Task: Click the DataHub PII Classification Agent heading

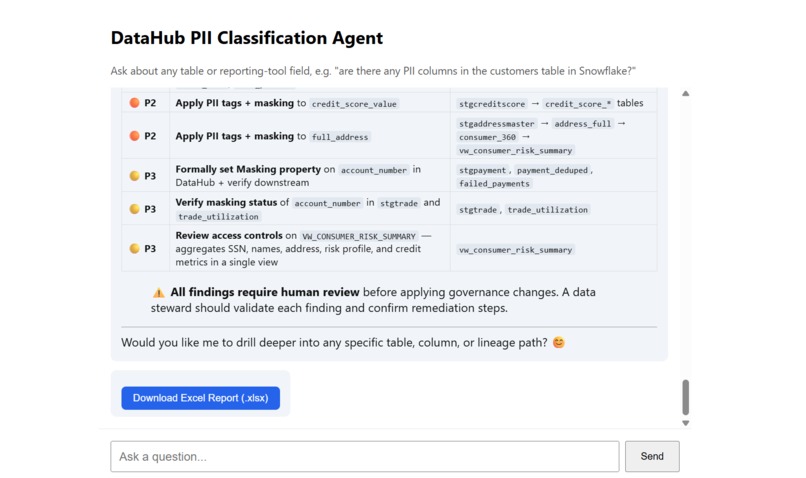Action: click(x=247, y=38)
